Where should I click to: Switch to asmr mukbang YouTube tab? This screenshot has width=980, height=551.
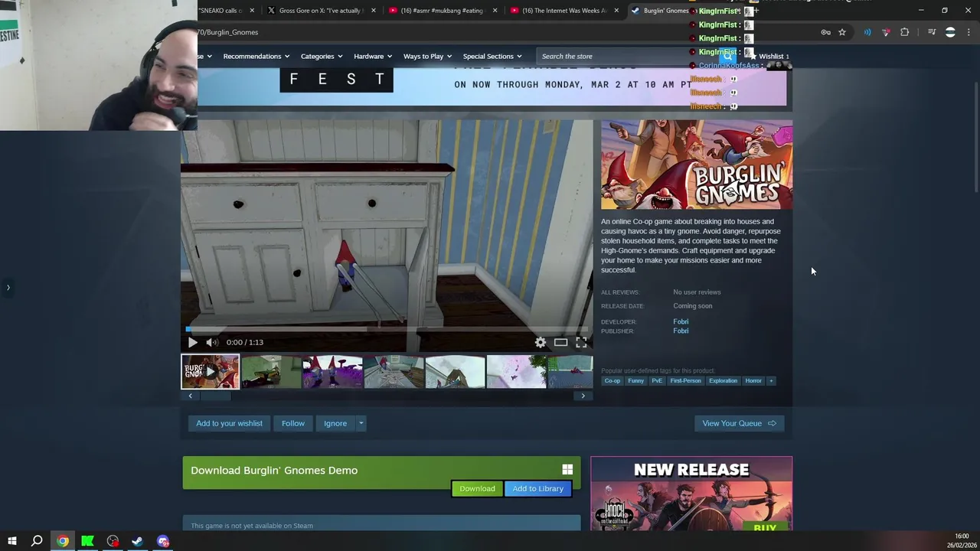(443, 11)
